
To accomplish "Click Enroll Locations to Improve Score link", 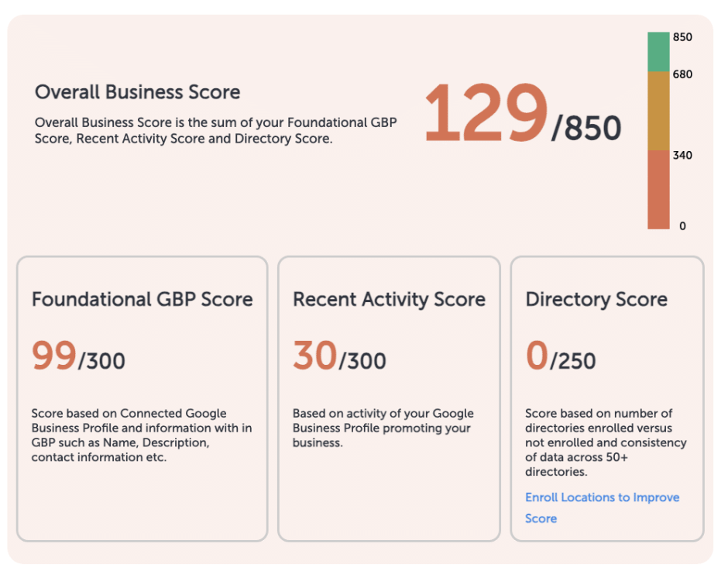I will (603, 507).
